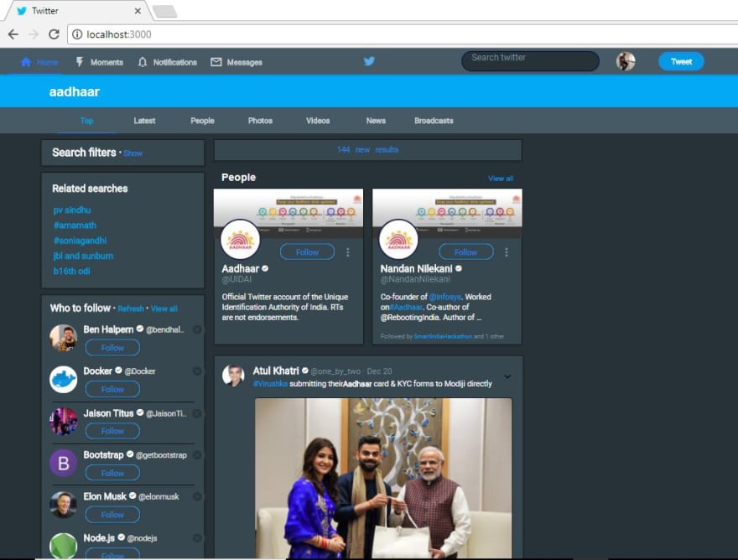The width and height of the screenshot is (738, 560).
Task: Dismiss Elon Musk follow suggestion
Action: [197, 496]
